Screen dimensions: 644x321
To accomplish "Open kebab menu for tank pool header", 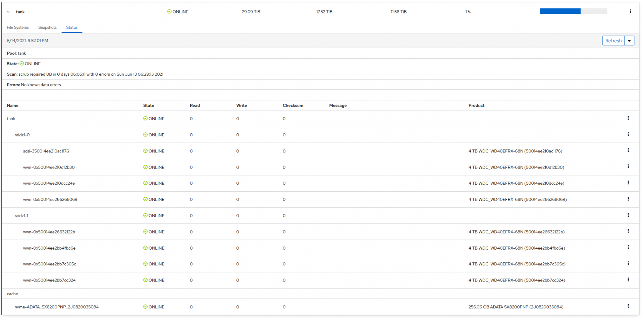I will (x=630, y=11).
